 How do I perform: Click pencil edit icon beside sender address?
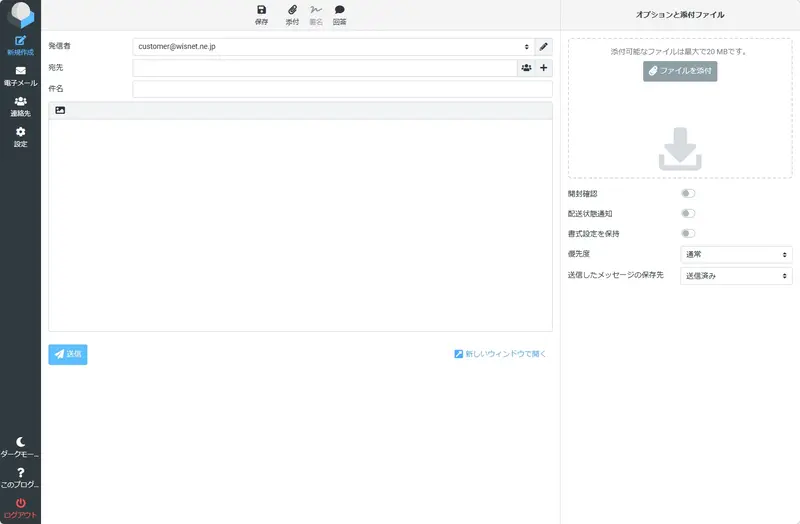[x=544, y=46]
